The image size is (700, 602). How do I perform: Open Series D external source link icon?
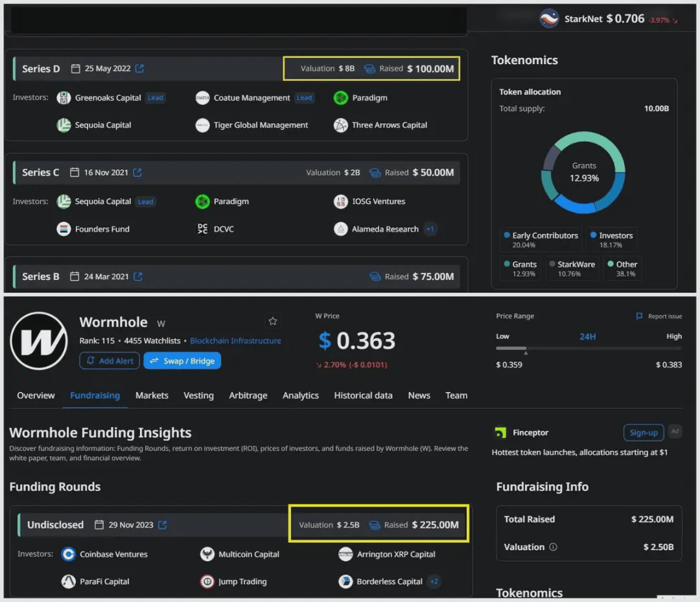pyautogui.click(x=139, y=69)
